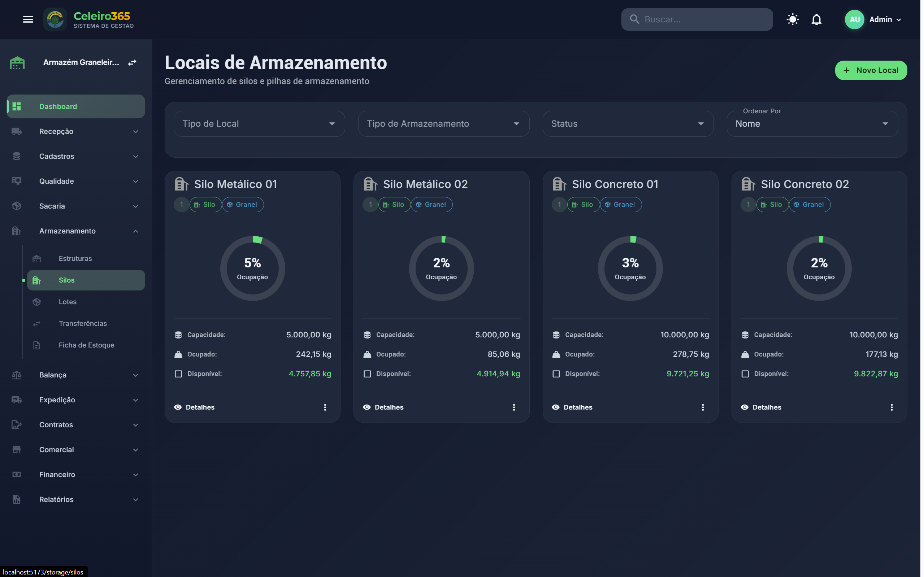Click the notifications bell icon
924x577 pixels.
[816, 19]
